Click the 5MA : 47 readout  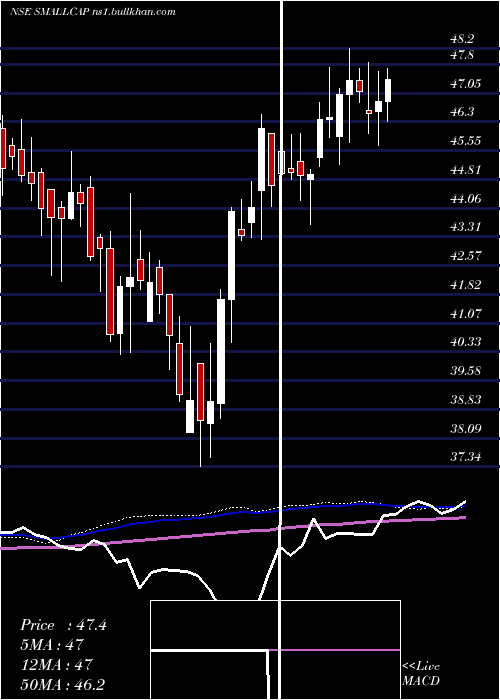(52, 645)
